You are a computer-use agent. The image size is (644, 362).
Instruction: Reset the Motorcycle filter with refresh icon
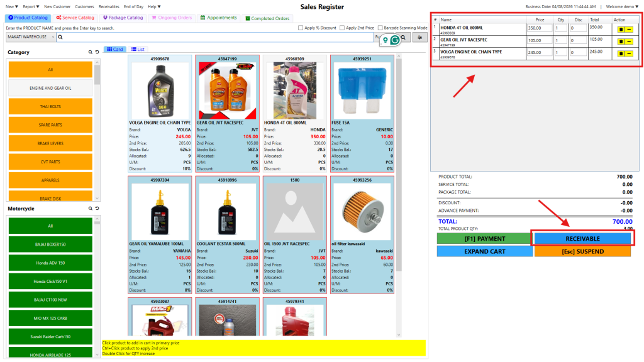[x=97, y=208]
